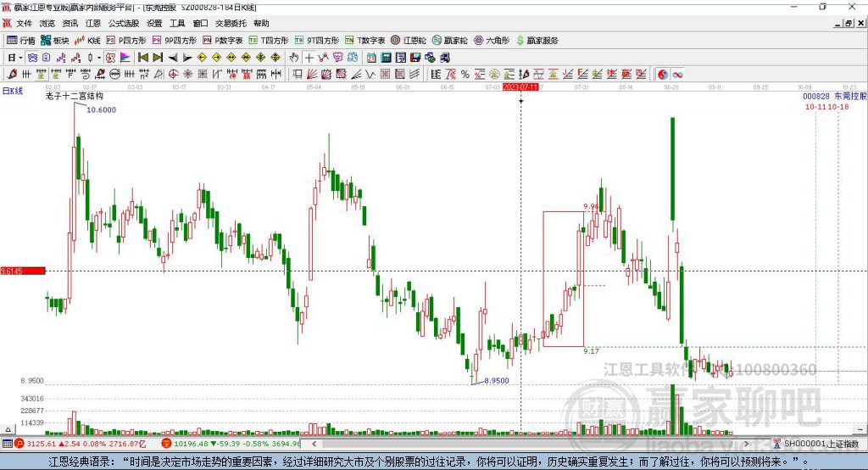Step chart right with black arrow
This screenshot has width=868, height=470.
coord(187,58)
